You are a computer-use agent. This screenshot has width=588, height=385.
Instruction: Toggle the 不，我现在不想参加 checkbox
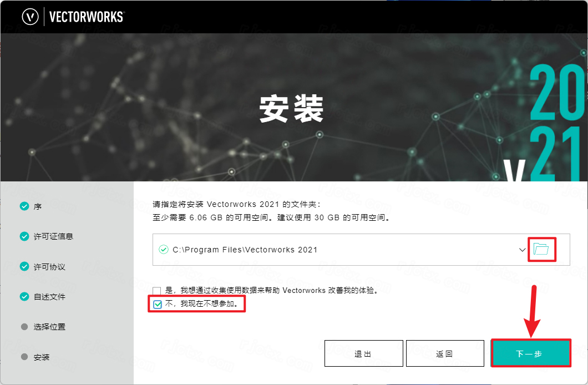(x=158, y=305)
